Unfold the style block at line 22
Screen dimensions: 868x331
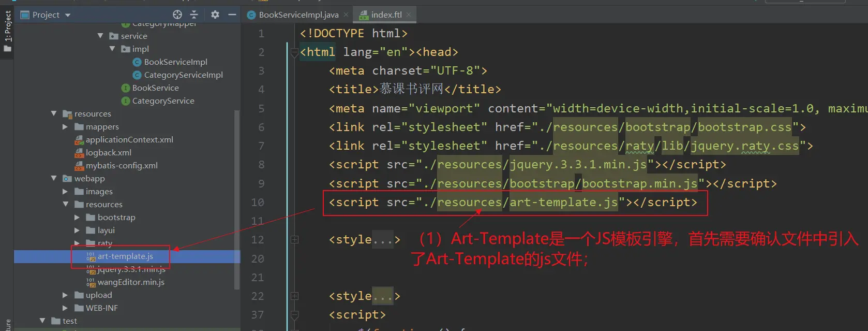pos(294,296)
